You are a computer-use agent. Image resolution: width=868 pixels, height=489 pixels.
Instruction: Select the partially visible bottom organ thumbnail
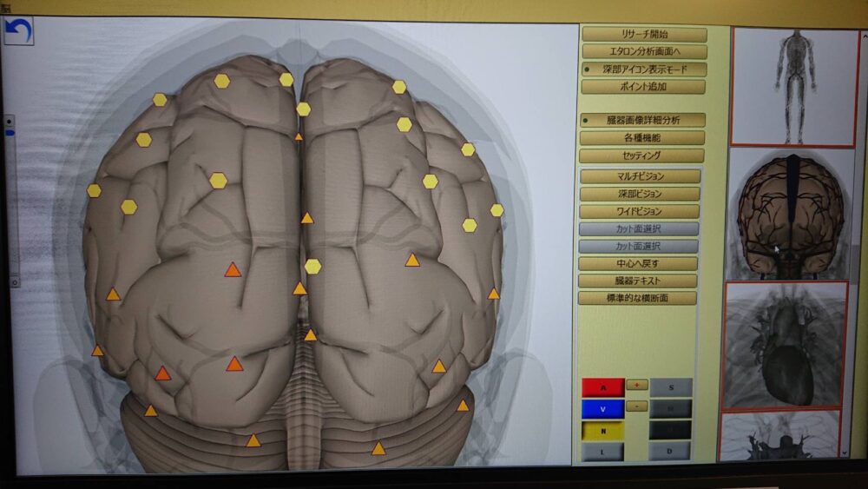click(x=780, y=436)
